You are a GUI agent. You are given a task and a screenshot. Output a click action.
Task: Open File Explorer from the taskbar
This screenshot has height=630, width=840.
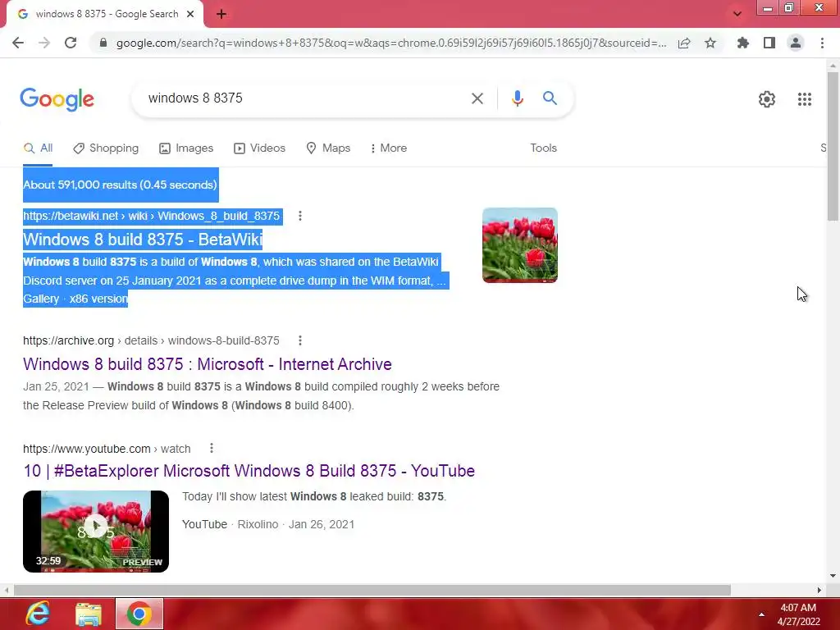click(x=89, y=614)
